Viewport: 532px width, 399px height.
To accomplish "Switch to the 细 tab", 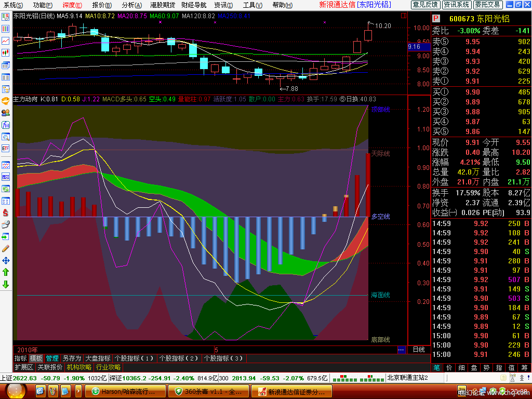I will (x=462, y=367).
